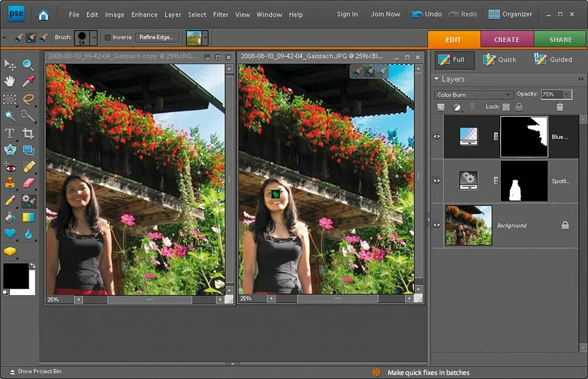Click Sign In link
The width and height of the screenshot is (588, 379).
pyautogui.click(x=348, y=14)
